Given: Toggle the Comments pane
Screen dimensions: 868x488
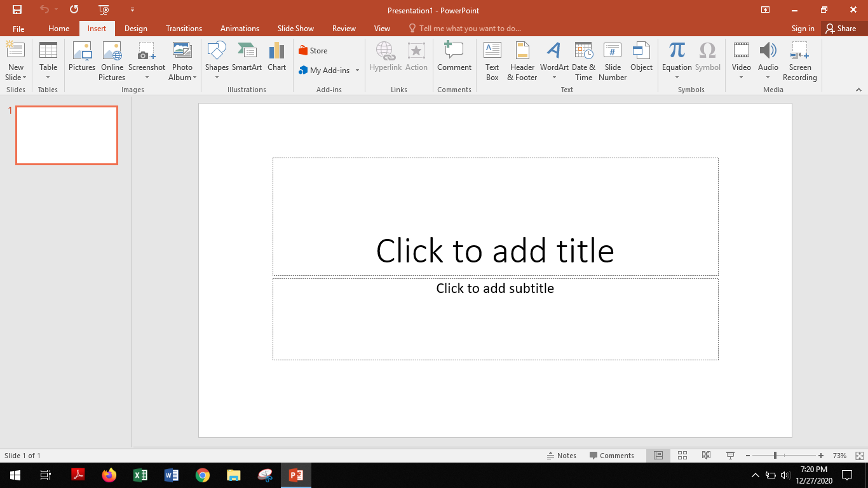Looking at the screenshot, I should coord(612,456).
